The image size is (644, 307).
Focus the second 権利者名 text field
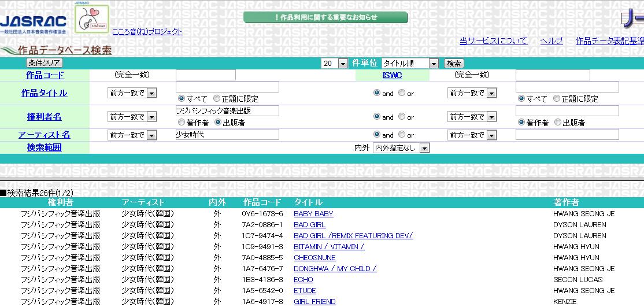pos(567,110)
